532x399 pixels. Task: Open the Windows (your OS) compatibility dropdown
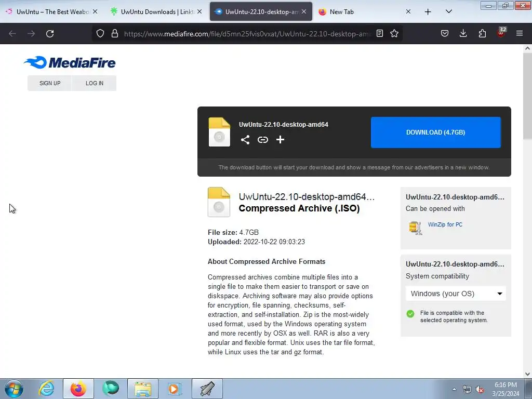[456, 294]
